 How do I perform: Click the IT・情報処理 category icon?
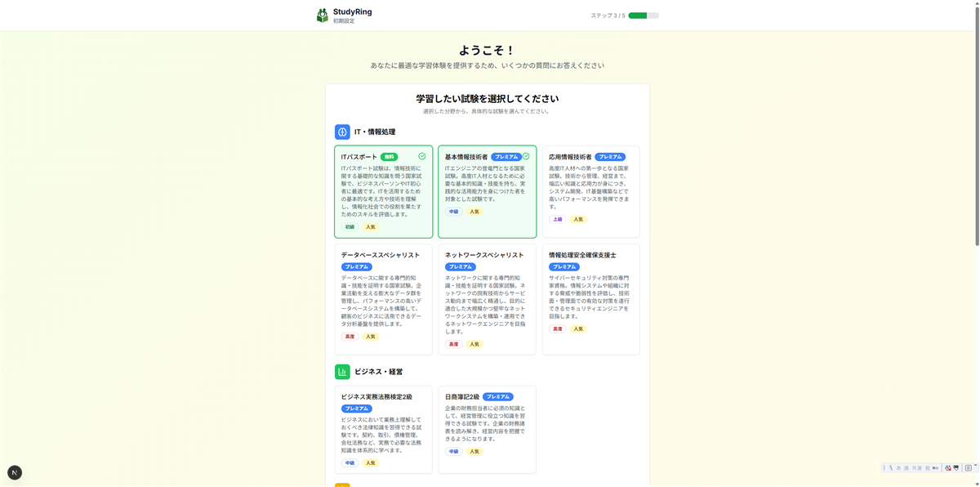(x=341, y=131)
